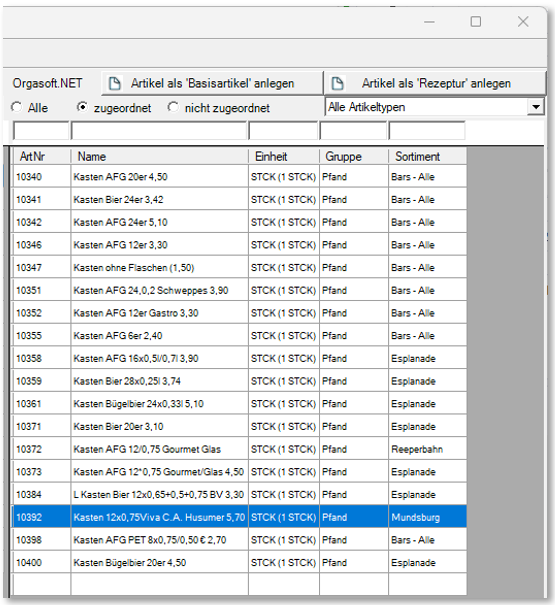Click the Gruppe filter input field
The image size is (555, 605).
(353, 131)
